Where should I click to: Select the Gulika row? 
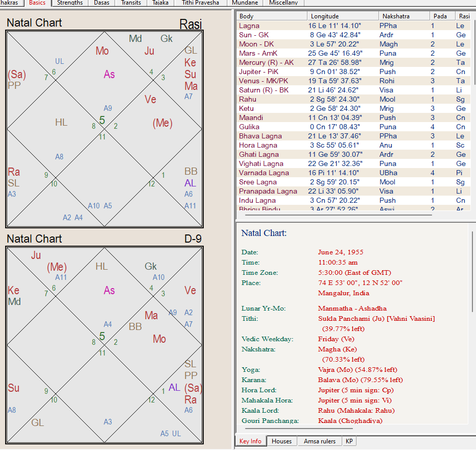coord(353,127)
